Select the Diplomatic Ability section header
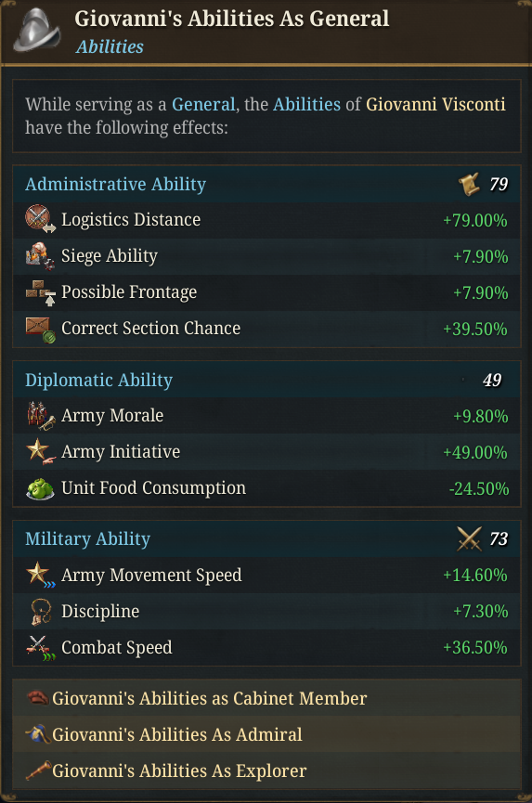532x803 pixels. [266, 380]
